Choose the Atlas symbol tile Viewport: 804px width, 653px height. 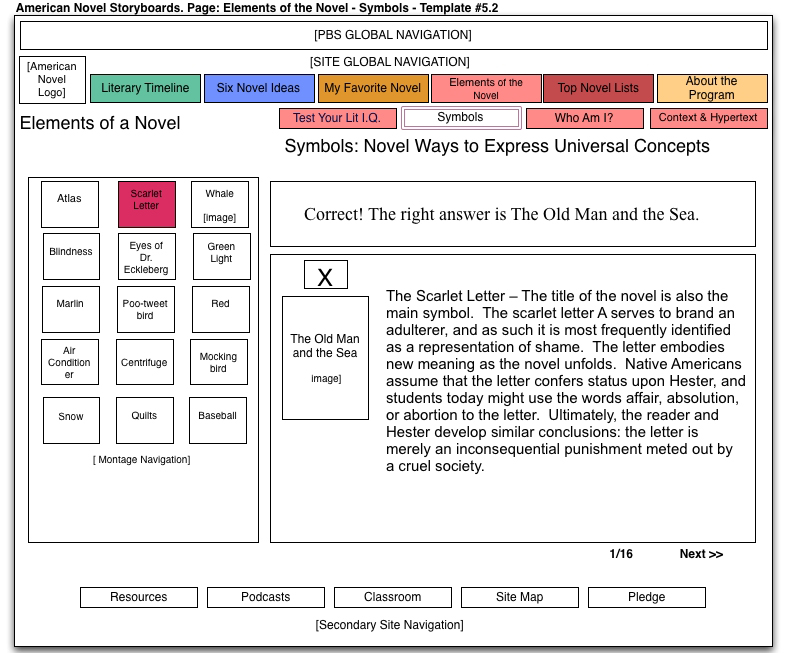pyautogui.click(x=70, y=204)
